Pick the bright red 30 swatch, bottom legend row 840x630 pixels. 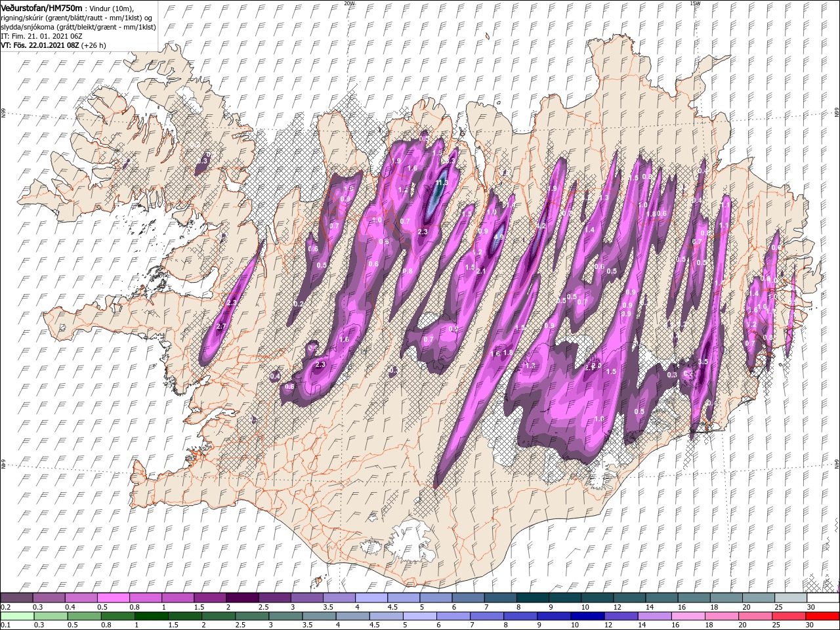(822, 616)
